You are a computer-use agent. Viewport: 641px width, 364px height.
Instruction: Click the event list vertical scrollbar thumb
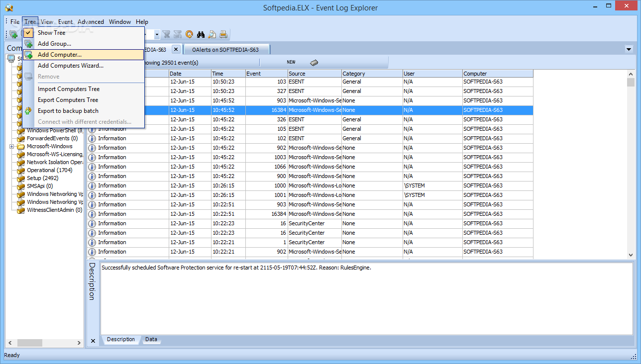pyautogui.click(x=631, y=83)
